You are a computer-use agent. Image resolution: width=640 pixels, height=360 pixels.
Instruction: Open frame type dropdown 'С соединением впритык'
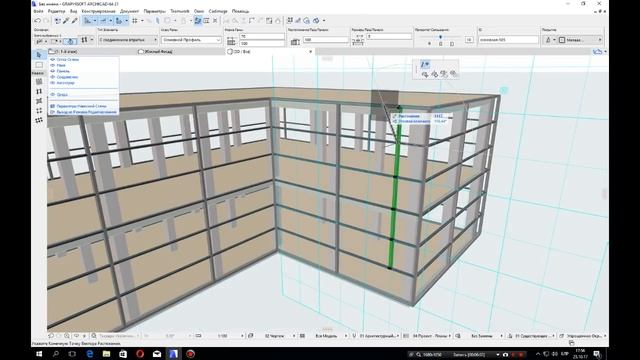[x=127, y=40]
